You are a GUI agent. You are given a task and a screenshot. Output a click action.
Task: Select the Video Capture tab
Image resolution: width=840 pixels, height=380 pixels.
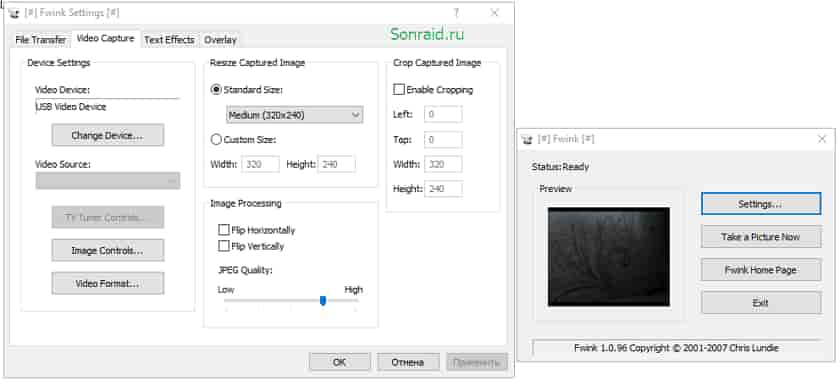point(106,39)
